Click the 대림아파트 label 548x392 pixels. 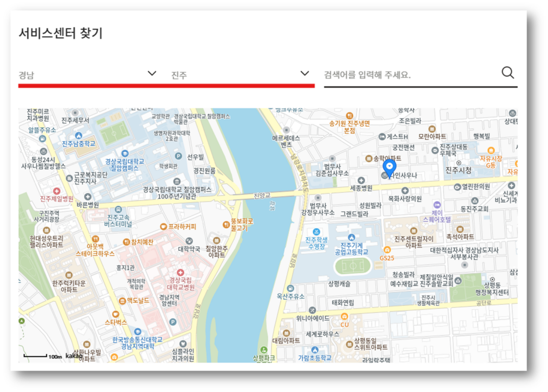click(286, 341)
